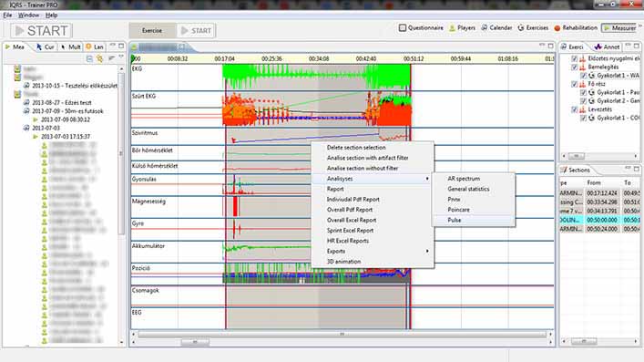Click the play icon beside 2013-07-03 17:15:37
This screenshot has height=362, width=644.
[36, 137]
